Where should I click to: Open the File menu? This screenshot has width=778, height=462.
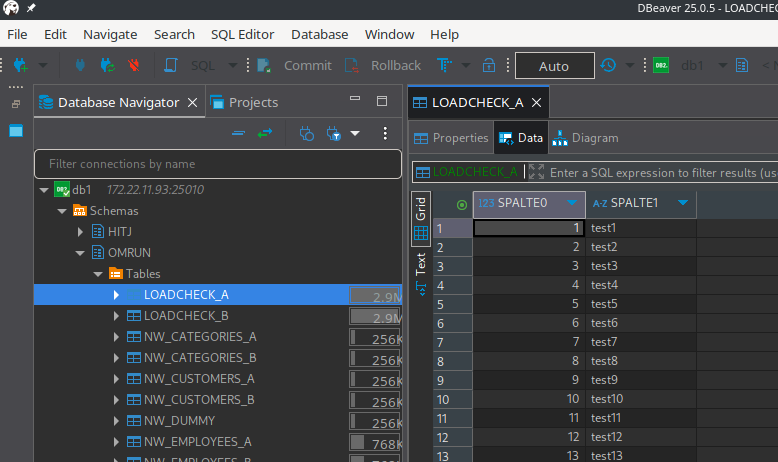tap(17, 34)
